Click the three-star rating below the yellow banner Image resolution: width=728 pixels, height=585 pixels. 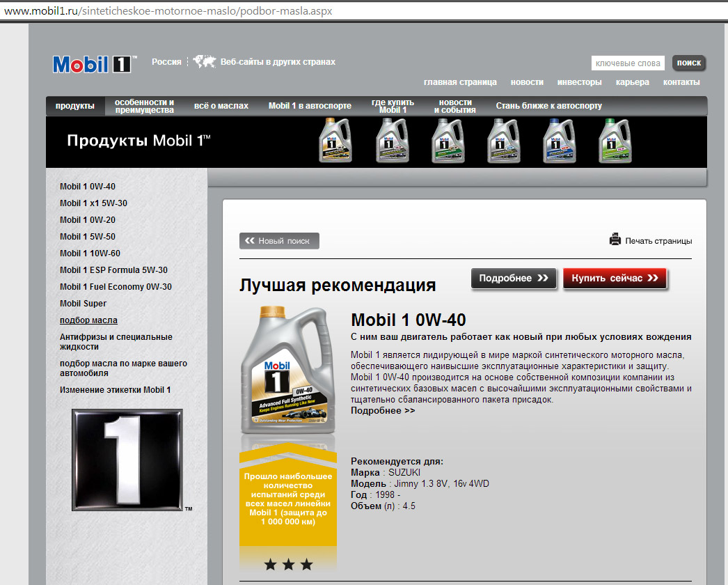288,564
